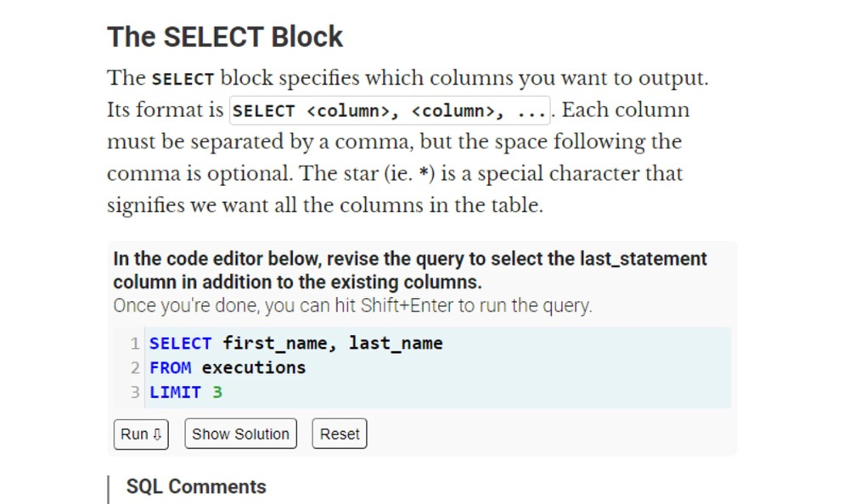Select line number 3 in the gutter
The width and height of the screenshot is (849, 504).
(x=135, y=393)
